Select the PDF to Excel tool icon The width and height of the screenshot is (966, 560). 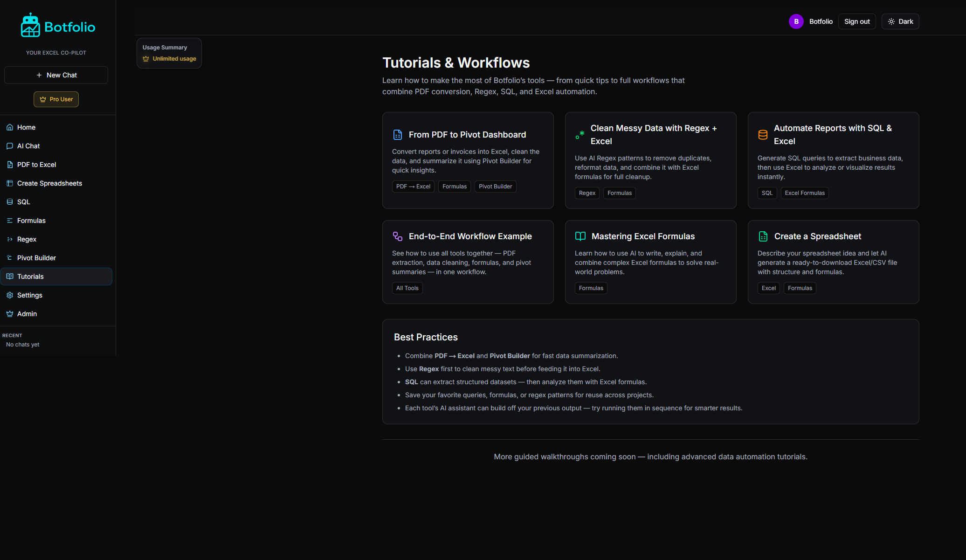tap(10, 164)
